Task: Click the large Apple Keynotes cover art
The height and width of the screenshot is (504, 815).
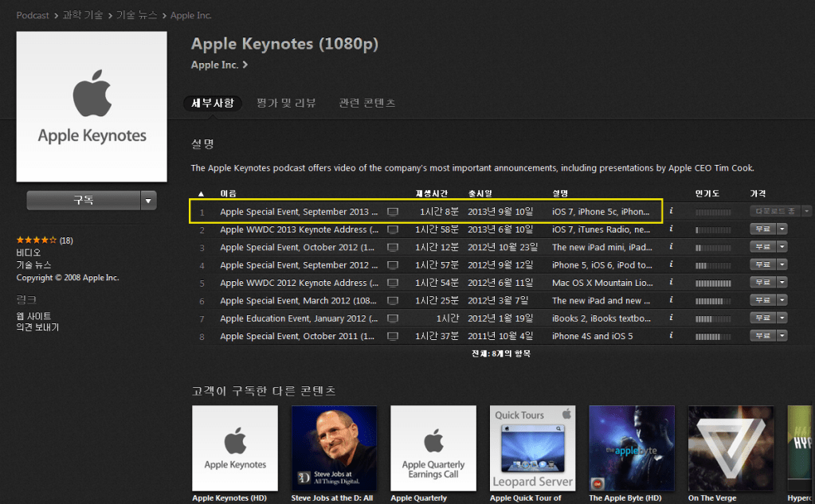Action: 92,107
